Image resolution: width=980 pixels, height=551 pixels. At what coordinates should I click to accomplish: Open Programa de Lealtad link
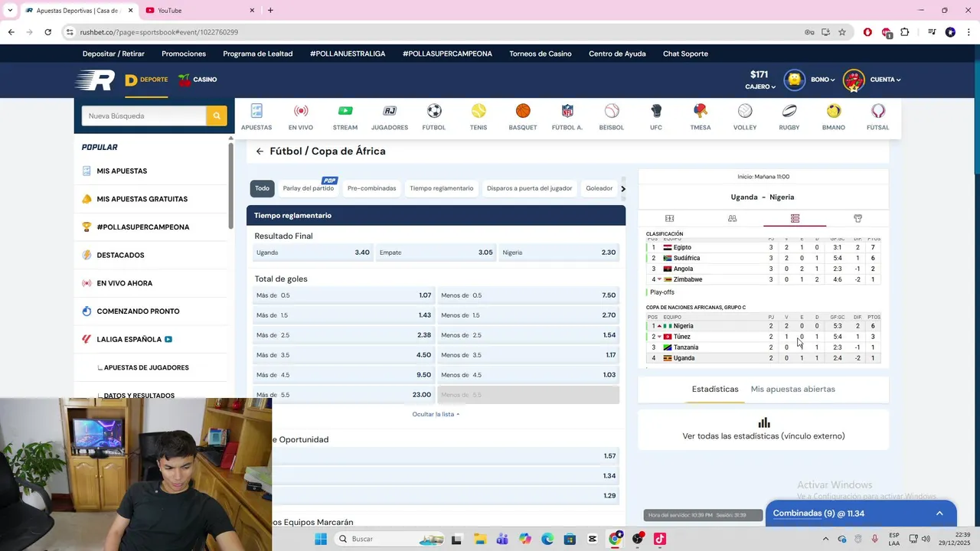[x=258, y=54]
